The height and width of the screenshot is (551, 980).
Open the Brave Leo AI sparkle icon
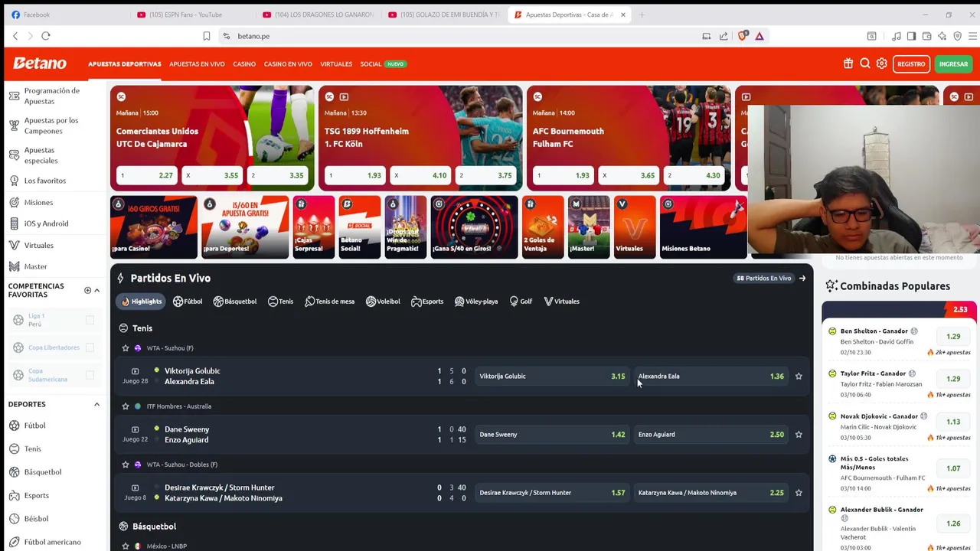(942, 36)
